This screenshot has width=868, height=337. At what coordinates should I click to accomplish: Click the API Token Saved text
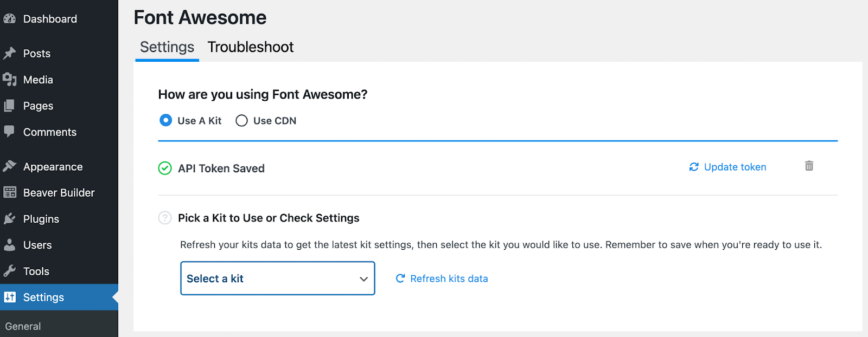click(221, 168)
